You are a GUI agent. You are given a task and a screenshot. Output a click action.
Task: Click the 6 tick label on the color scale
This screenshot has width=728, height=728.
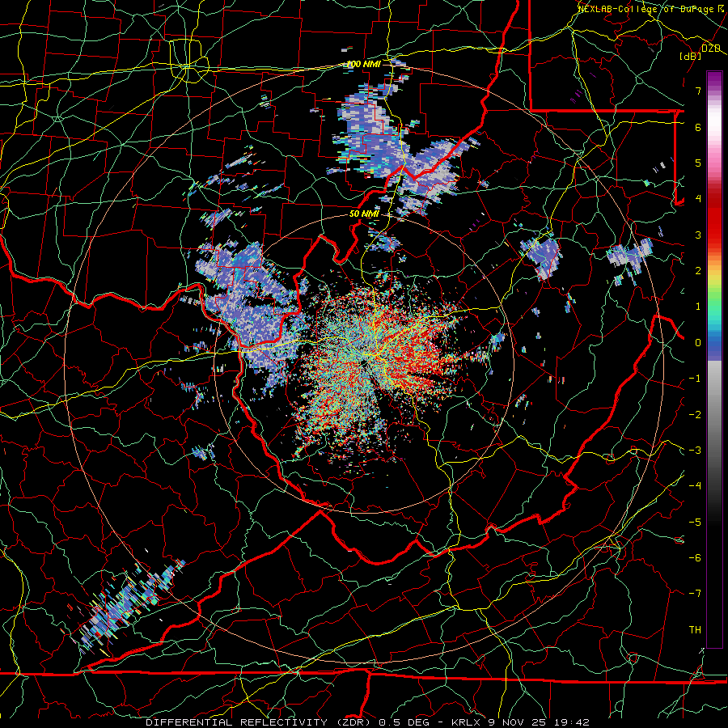point(698,127)
